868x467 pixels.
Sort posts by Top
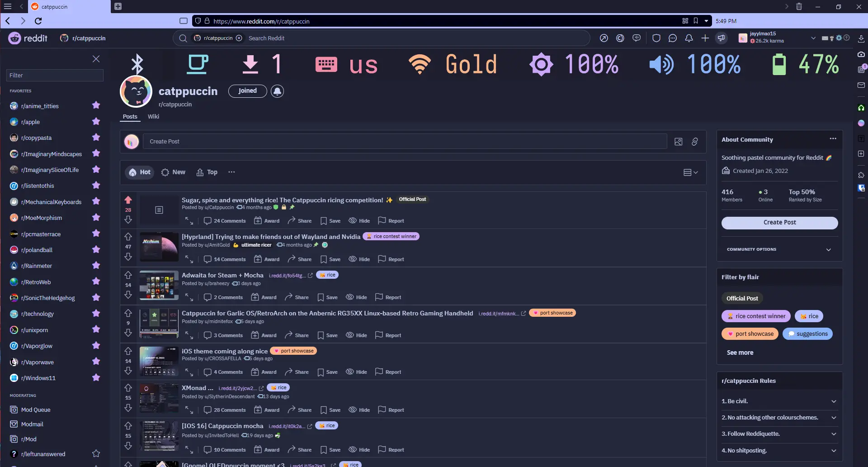pyautogui.click(x=207, y=172)
